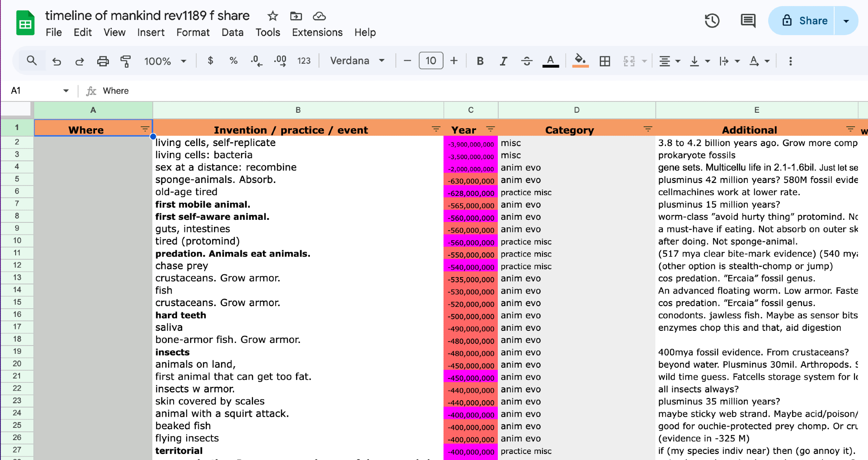
Task: Open filter dropdown on Year column
Action: (490, 129)
